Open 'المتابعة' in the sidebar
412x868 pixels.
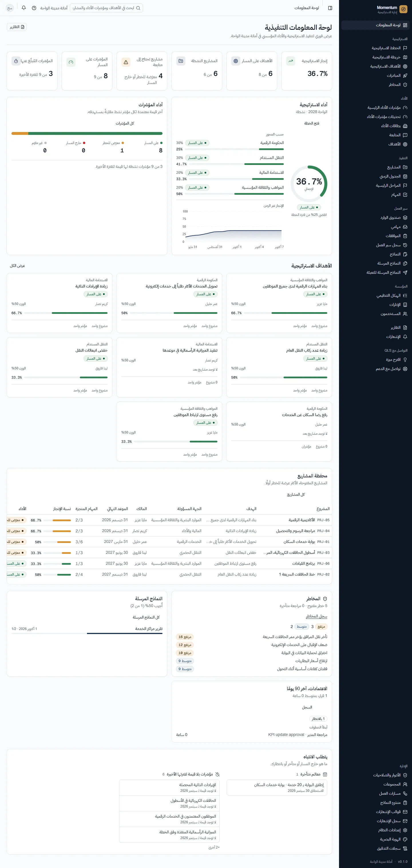pyautogui.click(x=375, y=135)
